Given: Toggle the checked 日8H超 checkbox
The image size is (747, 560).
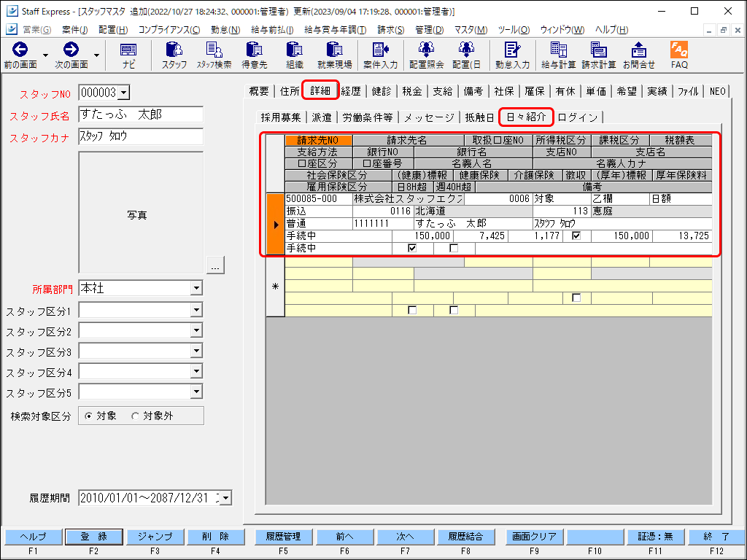Looking at the screenshot, I should (412, 248).
